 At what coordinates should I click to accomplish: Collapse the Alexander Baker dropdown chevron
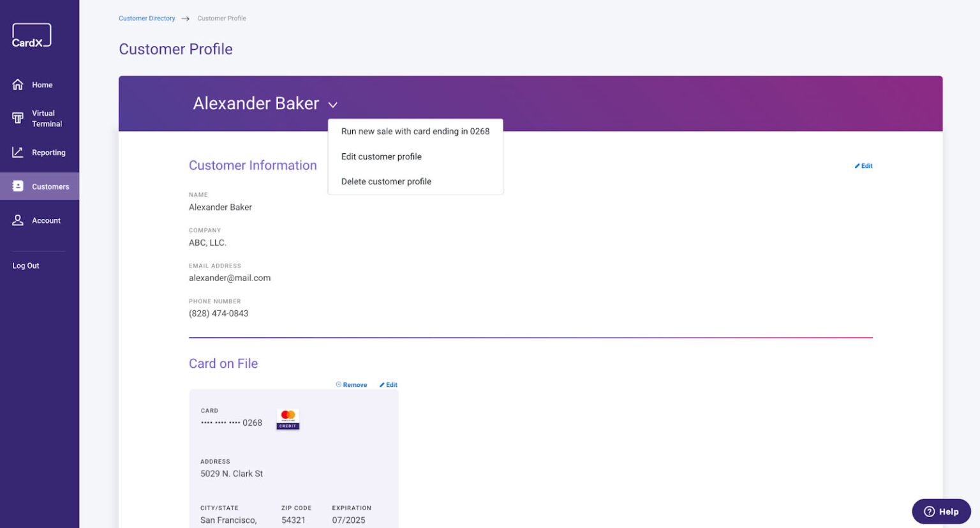coord(332,104)
